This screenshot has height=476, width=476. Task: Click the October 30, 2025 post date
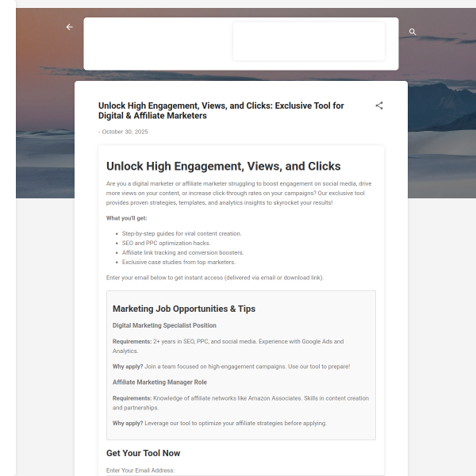point(125,132)
